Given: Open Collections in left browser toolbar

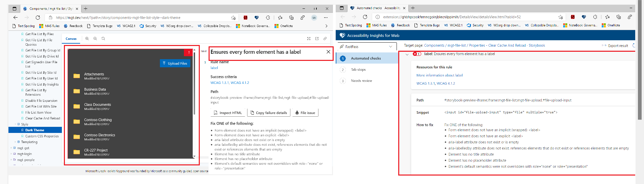Looking at the screenshot, I should tap(291, 18).
